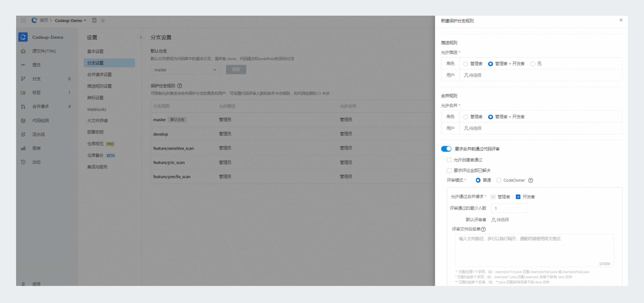The height and width of the screenshot is (303, 644).
Task: Open the master default branch dropdown
Action: click(185, 70)
